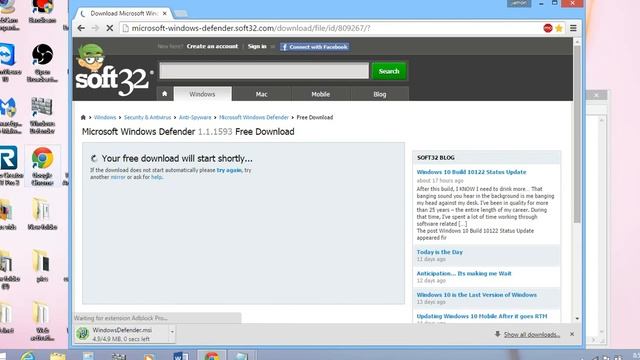Click the page vertical scrollbar thumb
Image resolution: width=640 pixels, height=360 pixels.
point(577,135)
